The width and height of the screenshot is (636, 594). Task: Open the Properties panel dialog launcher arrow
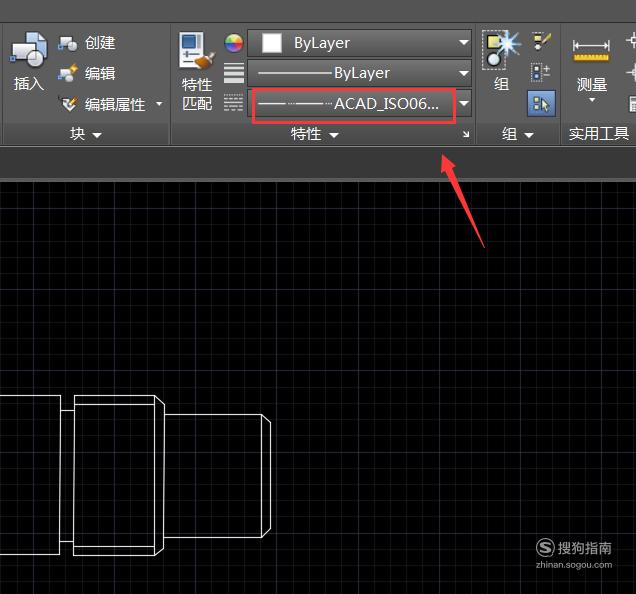click(x=466, y=134)
